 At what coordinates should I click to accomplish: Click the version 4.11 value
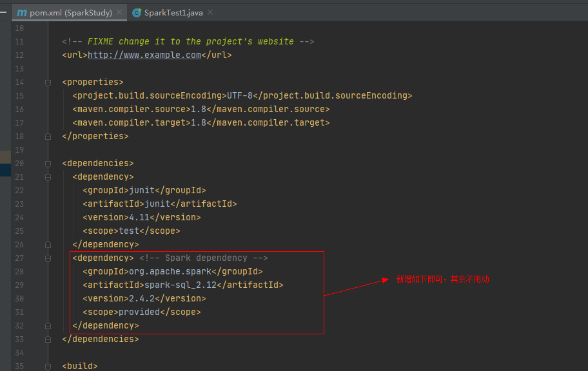[x=139, y=217]
